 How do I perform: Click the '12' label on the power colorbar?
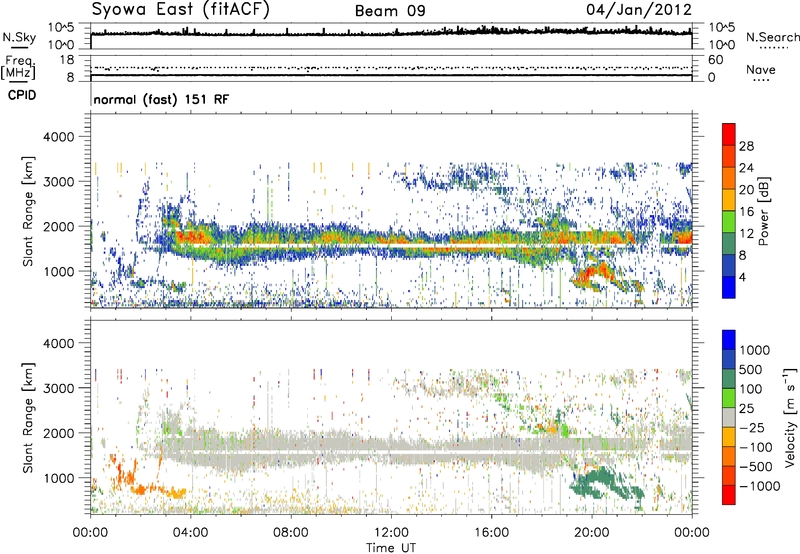tap(746, 234)
